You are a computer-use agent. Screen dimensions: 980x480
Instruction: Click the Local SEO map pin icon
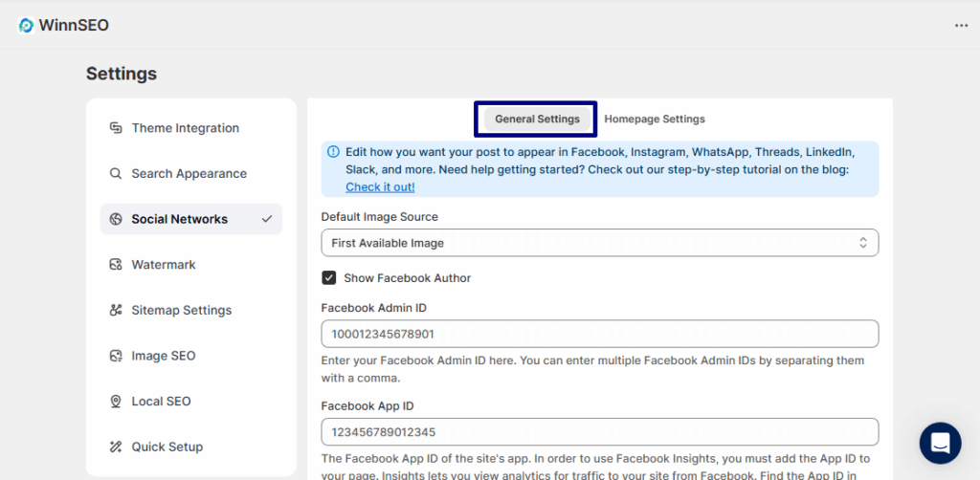(x=116, y=402)
